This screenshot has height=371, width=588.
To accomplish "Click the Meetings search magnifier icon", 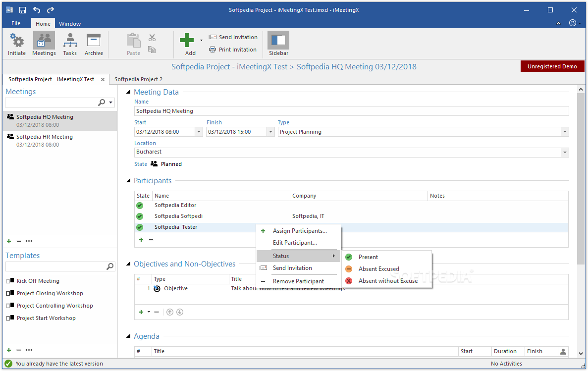I will 102,103.
